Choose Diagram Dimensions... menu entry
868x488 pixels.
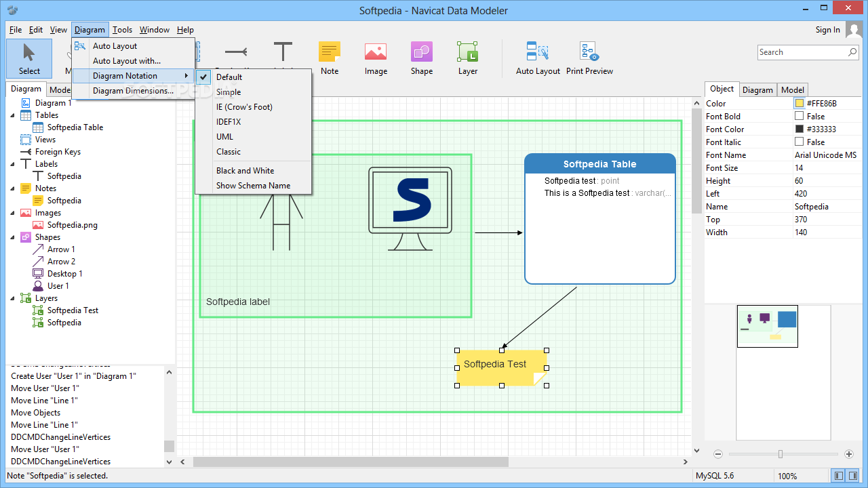click(x=134, y=91)
